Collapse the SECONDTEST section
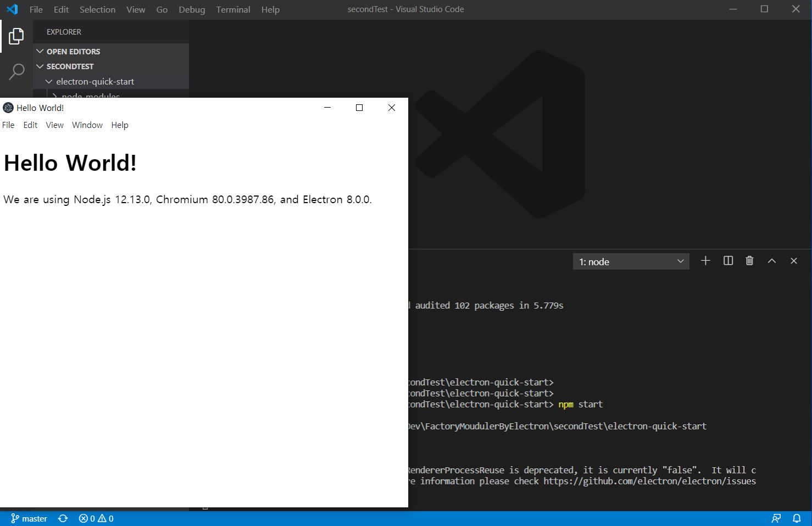Screen dimensions: 812x526 tap(111, 66)
